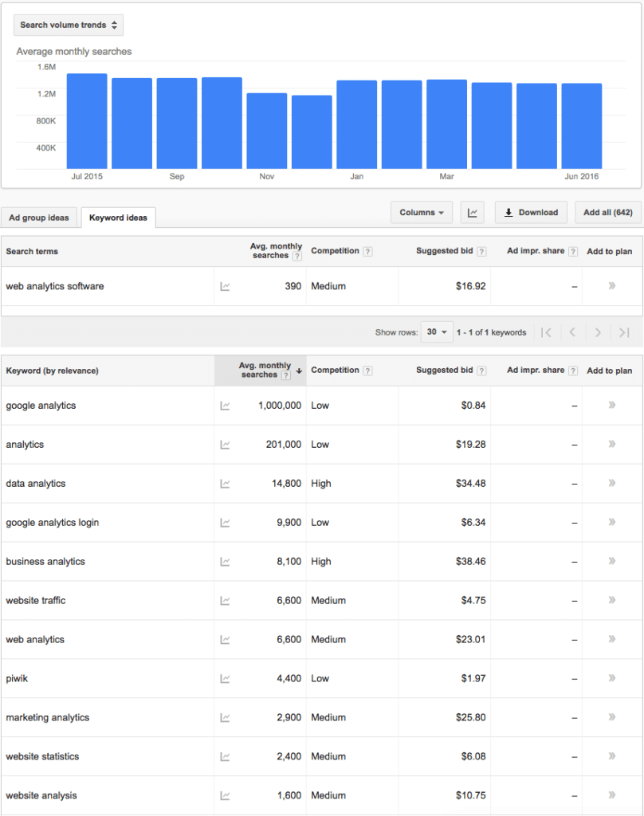
Task: Select the Jul 2015 bar in chart
Action: point(87,121)
